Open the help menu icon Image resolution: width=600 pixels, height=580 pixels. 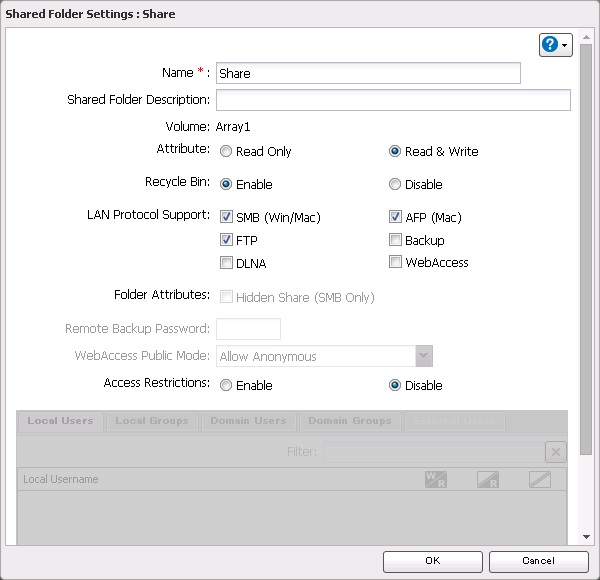click(555, 45)
